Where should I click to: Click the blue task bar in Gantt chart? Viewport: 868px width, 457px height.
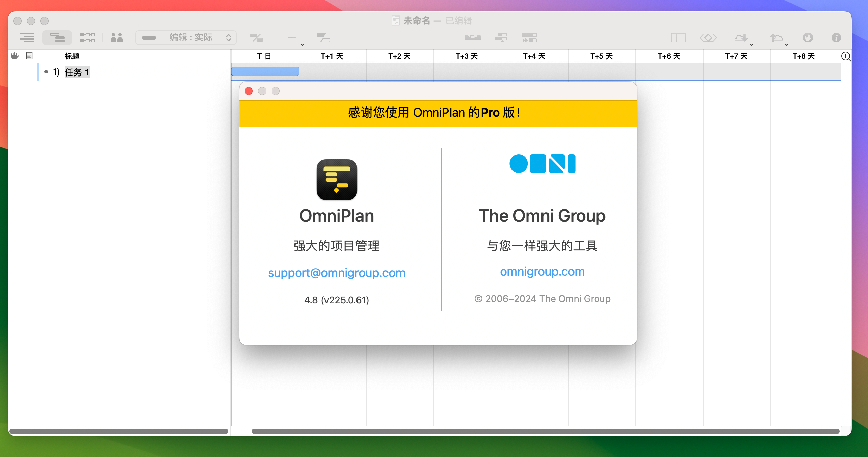[x=265, y=71]
